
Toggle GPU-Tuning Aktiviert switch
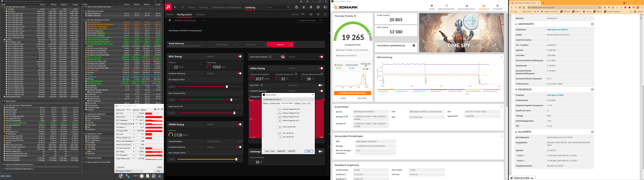pos(239,56)
